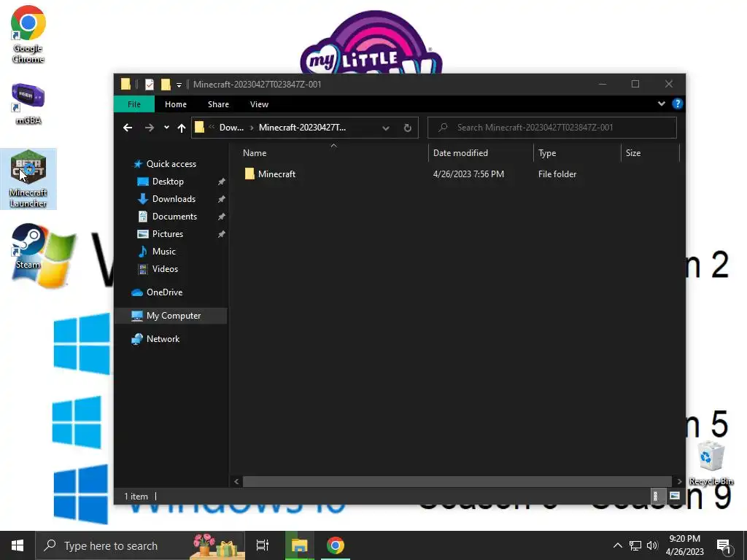
Task: Click the Dow... breadcrumb in address bar
Action: tap(231, 128)
